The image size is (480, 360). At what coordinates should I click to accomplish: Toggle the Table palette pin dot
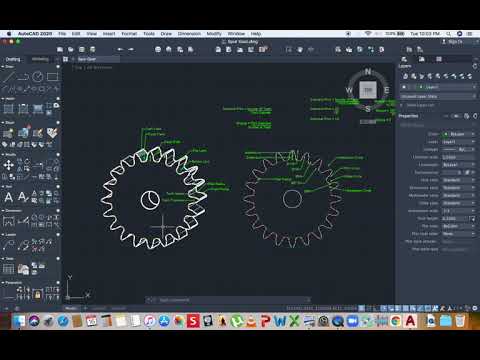point(58,259)
